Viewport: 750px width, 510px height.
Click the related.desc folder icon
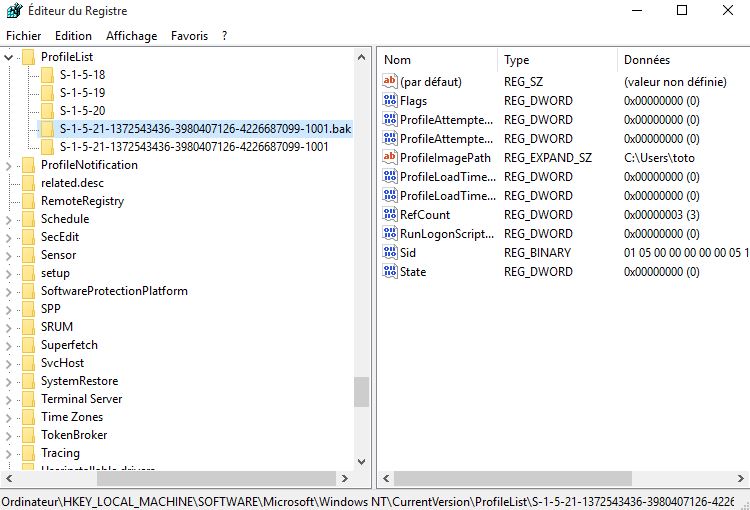coord(29,183)
